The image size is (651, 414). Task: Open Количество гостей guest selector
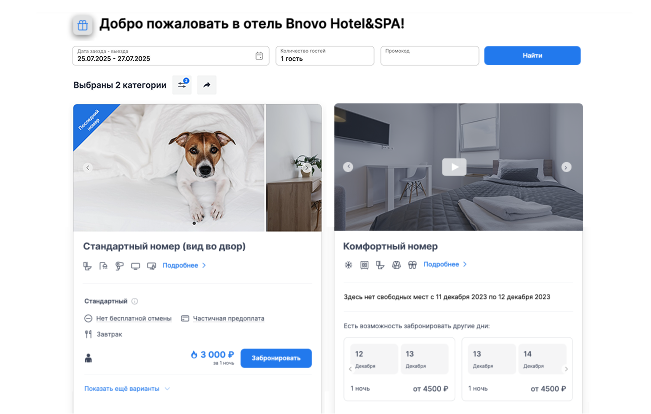pyautogui.click(x=325, y=56)
